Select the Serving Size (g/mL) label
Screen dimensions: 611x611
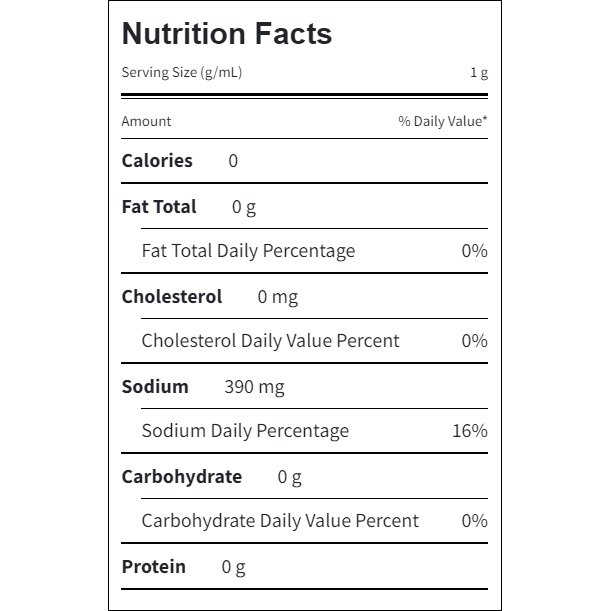pos(181,72)
